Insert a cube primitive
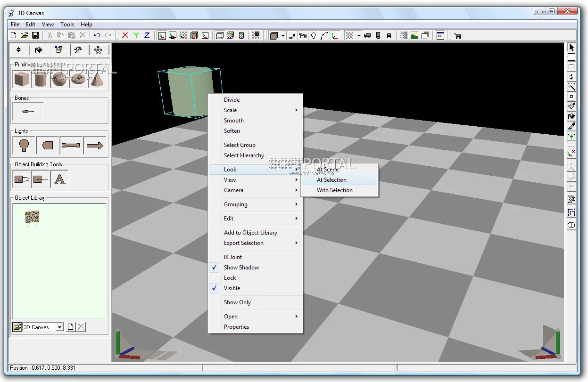588x382 pixels. [21, 79]
